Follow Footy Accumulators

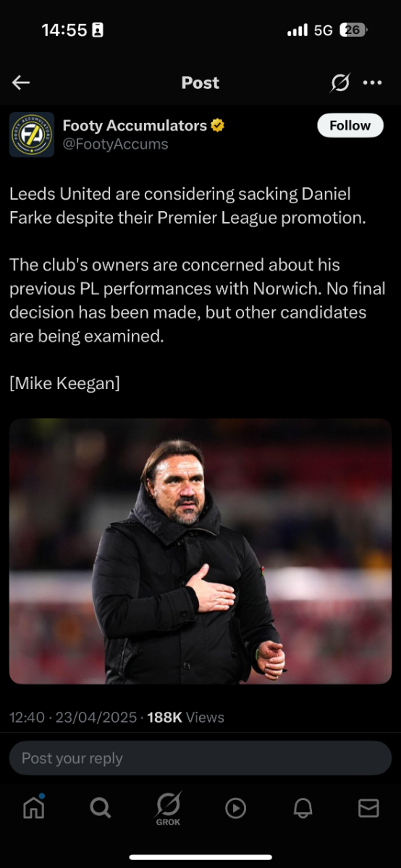[x=350, y=125]
